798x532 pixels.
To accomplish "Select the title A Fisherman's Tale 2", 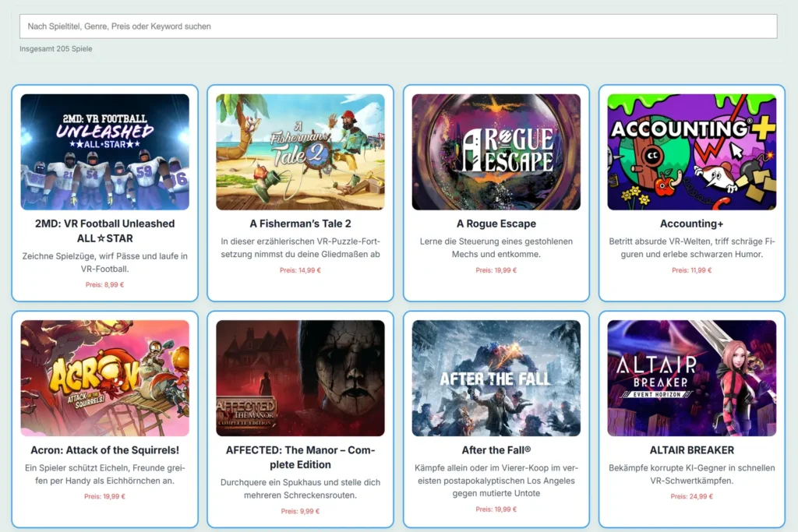I will click(300, 224).
